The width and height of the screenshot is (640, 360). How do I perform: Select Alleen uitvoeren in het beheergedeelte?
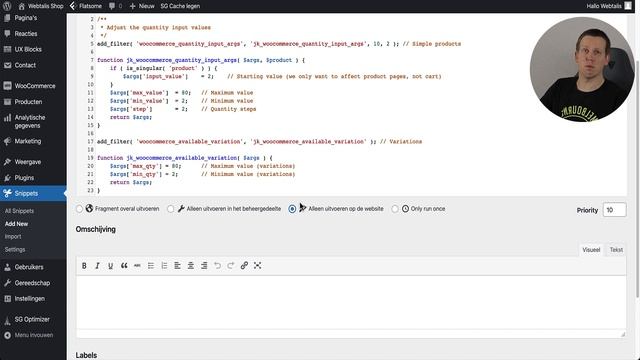click(171, 209)
